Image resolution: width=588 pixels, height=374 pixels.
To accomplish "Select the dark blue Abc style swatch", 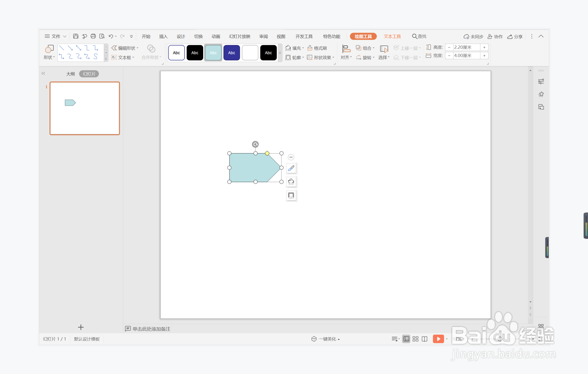I will point(231,53).
